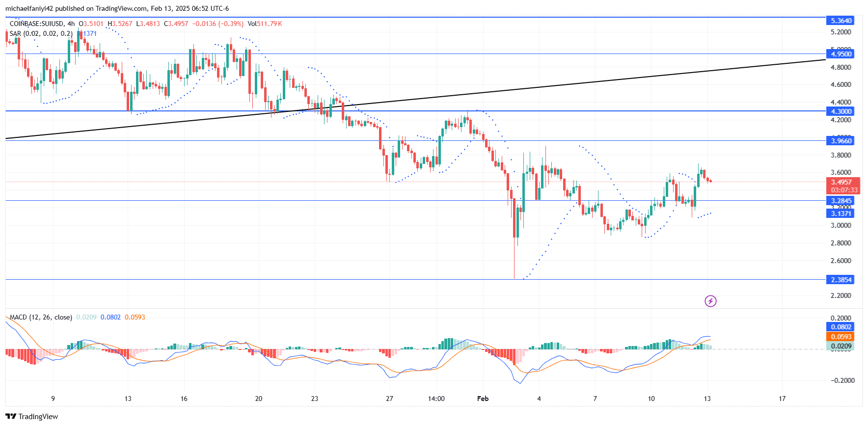The height and width of the screenshot is (426, 868).
Task: Click the 2.6000 price axis tick
Action: tap(841, 261)
